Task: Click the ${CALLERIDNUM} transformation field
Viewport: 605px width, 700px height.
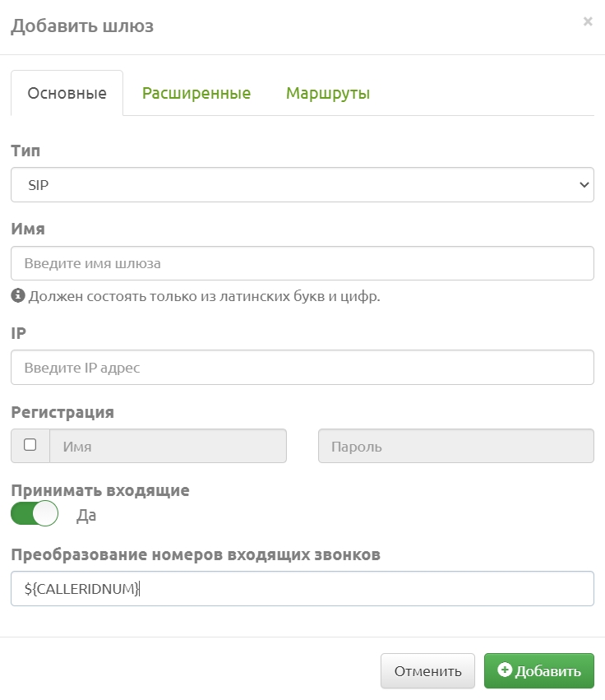Action: point(302,588)
